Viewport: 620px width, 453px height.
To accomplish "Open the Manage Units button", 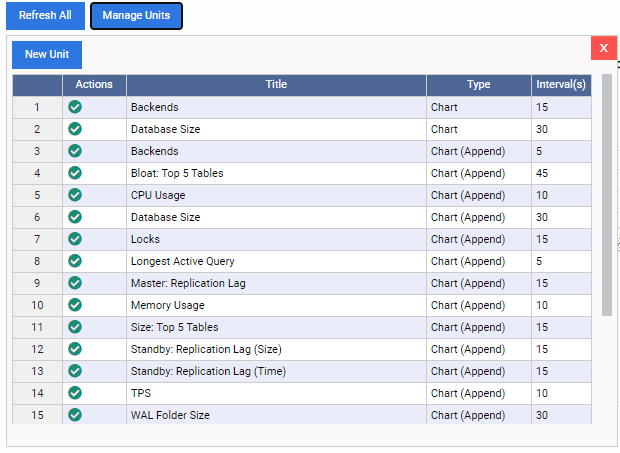I will (136, 16).
